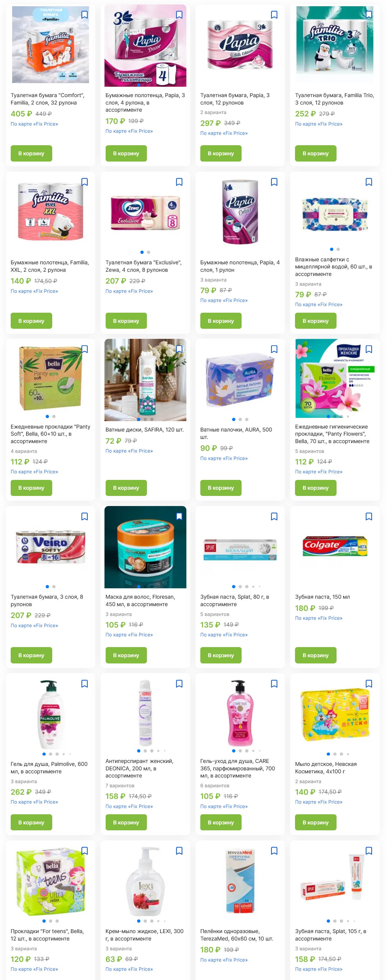Viewport: 387px width, 980px height.
Task: Save Palmolive shower gel to favorites
Action: coord(84,684)
